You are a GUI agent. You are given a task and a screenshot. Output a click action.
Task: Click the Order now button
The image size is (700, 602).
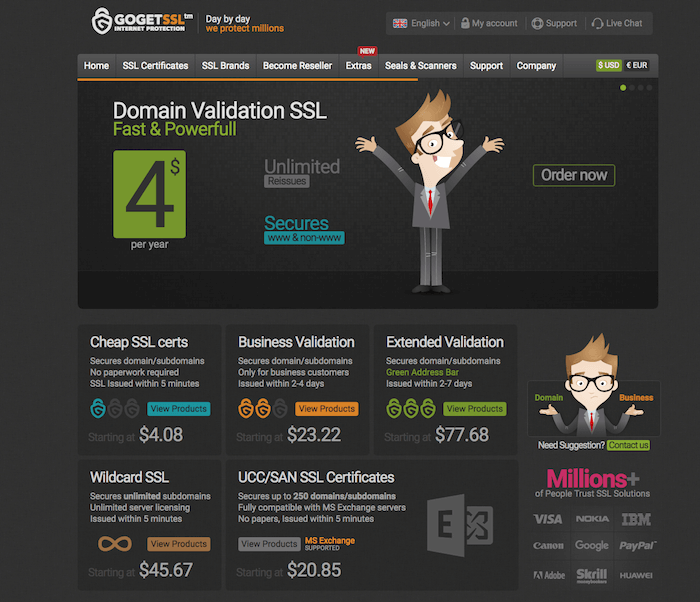pos(574,175)
